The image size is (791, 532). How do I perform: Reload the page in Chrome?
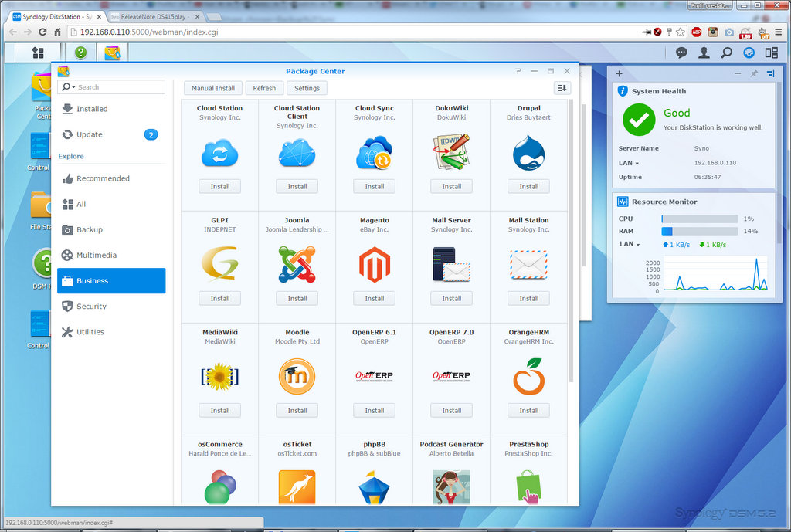point(42,32)
